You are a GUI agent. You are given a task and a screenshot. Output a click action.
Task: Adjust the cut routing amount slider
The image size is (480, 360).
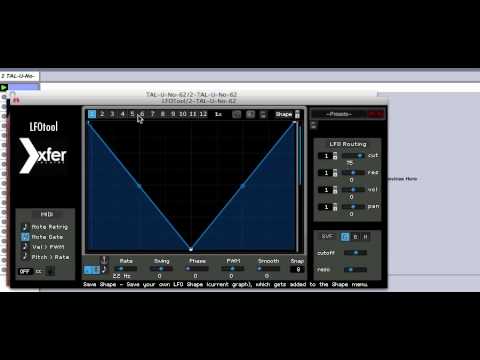353,156
